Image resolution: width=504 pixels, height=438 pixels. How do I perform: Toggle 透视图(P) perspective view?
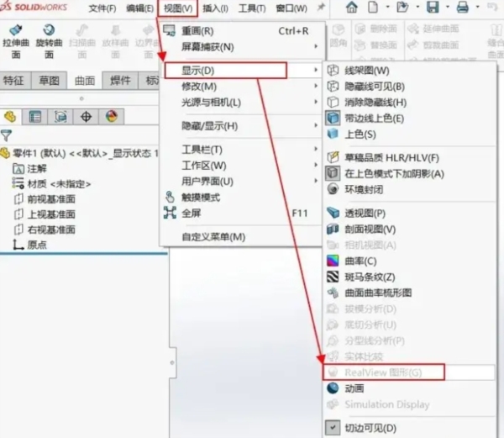click(x=410, y=213)
